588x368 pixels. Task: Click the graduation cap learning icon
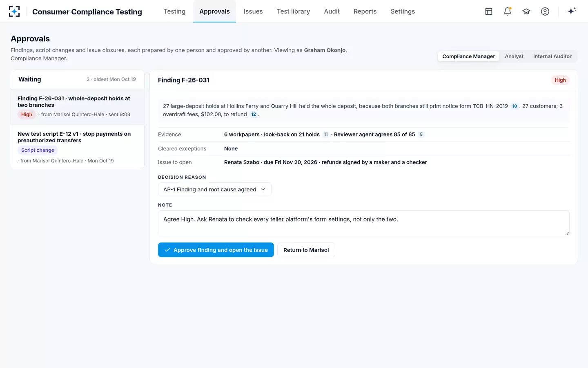526,11
